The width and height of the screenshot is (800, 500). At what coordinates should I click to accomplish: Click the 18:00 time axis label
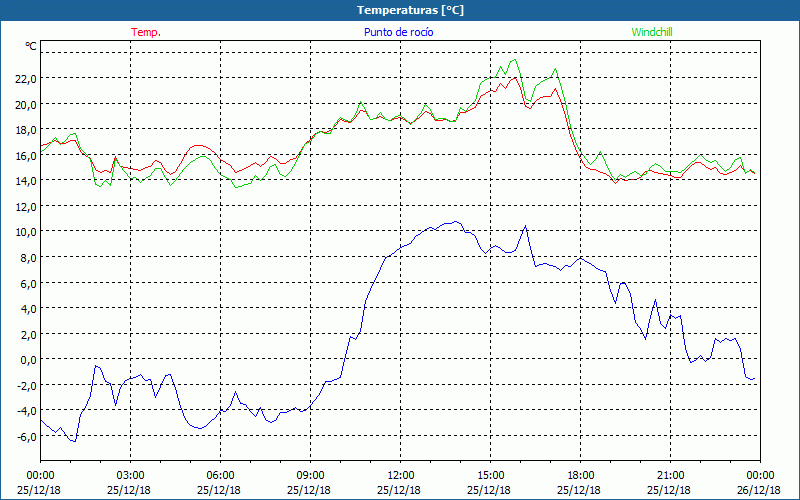point(581,475)
